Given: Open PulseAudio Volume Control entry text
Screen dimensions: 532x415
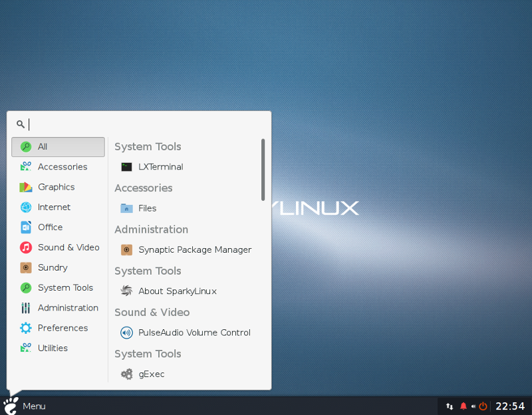Looking at the screenshot, I should click(x=194, y=333).
